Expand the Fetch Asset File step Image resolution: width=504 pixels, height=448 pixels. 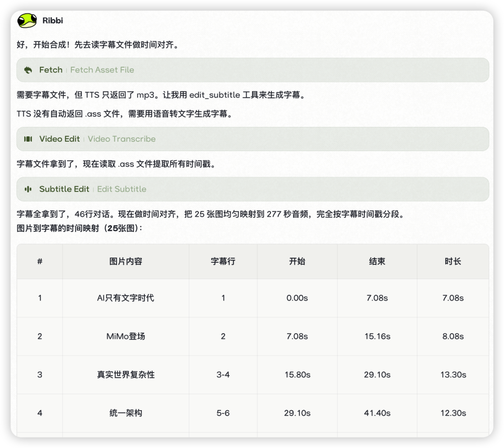(253, 70)
